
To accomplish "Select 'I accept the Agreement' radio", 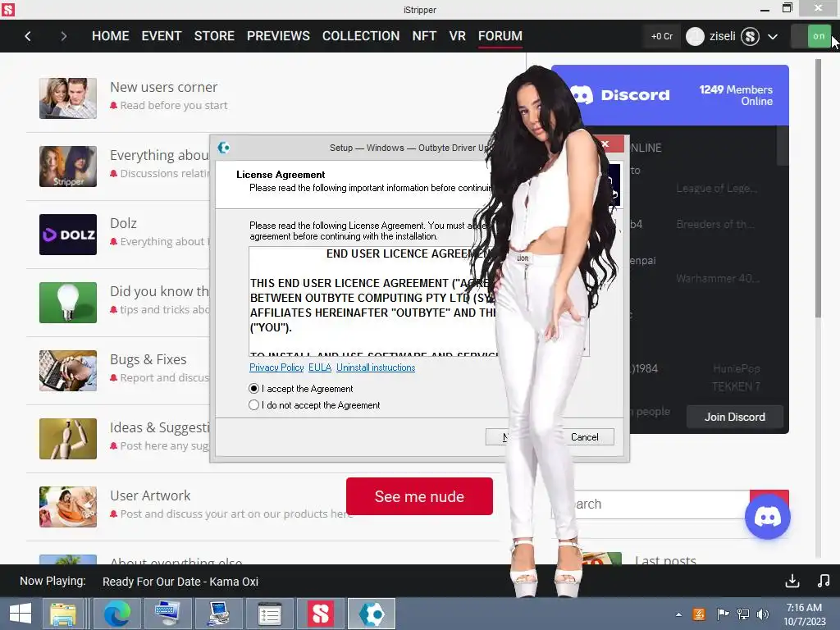I will point(254,388).
